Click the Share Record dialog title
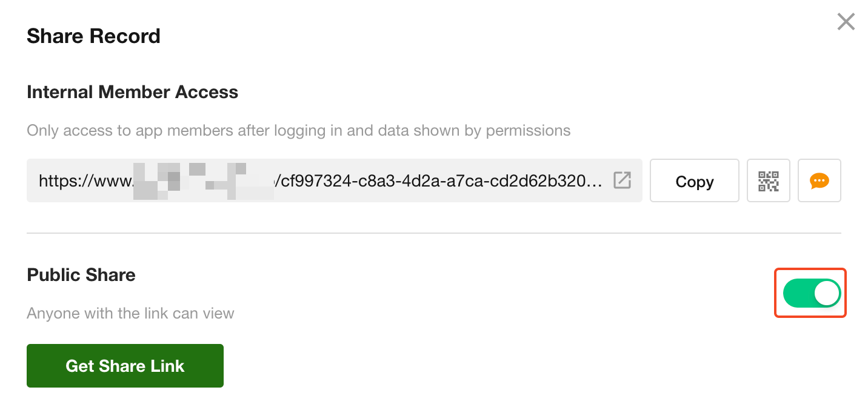This screenshot has width=868, height=413. [93, 36]
